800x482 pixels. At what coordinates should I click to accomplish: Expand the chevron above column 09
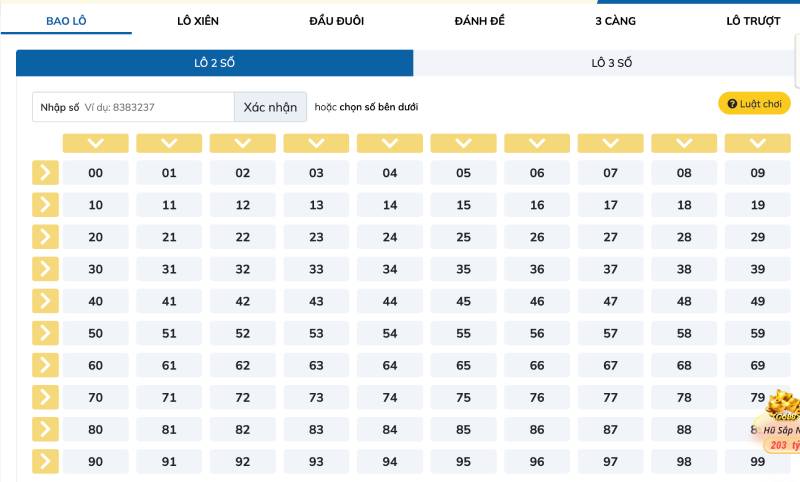pos(757,143)
